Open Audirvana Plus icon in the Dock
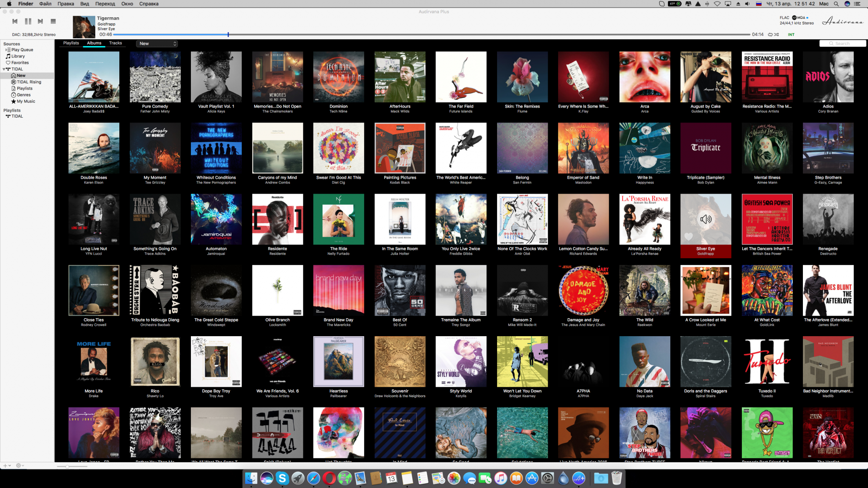868x488 pixels. [579, 478]
